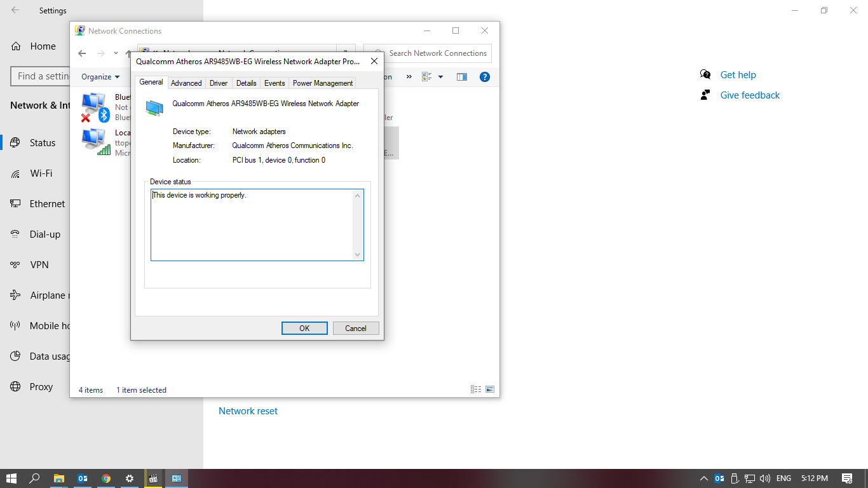Toggle the preview pane icon
The height and width of the screenshot is (488, 868).
(x=462, y=77)
